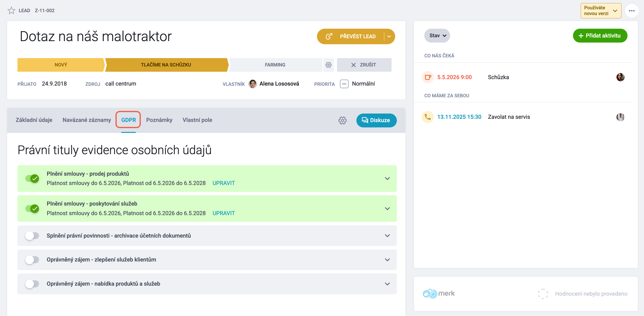Open the merk logo panel
The height and width of the screenshot is (316, 644).
pyautogui.click(x=438, y=294)
